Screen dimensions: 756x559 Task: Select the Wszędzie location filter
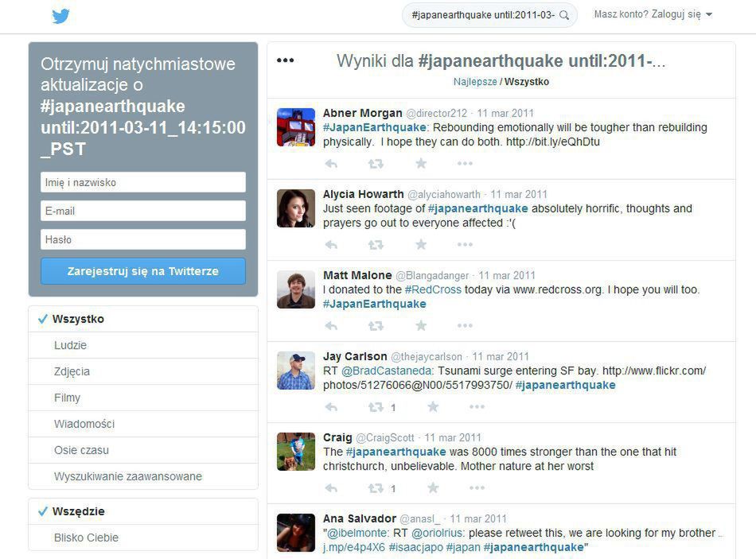click(143, 511)
